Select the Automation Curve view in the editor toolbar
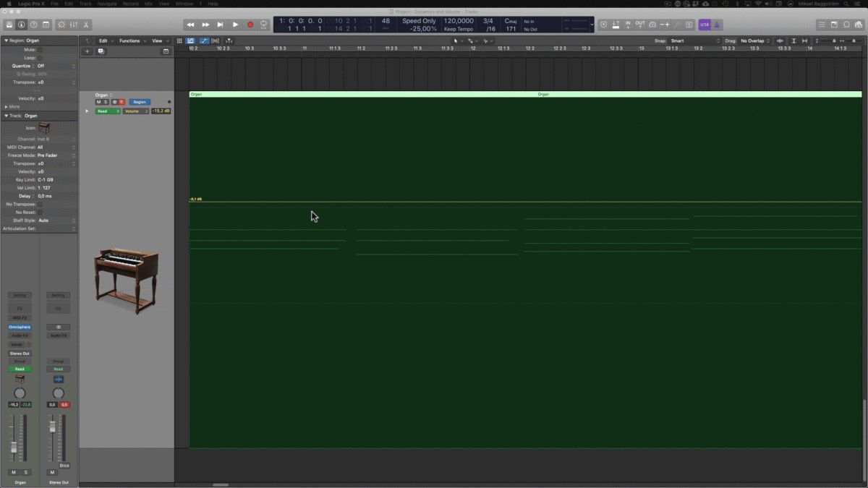This screenshot has height=488, width=868. (204, 40)
